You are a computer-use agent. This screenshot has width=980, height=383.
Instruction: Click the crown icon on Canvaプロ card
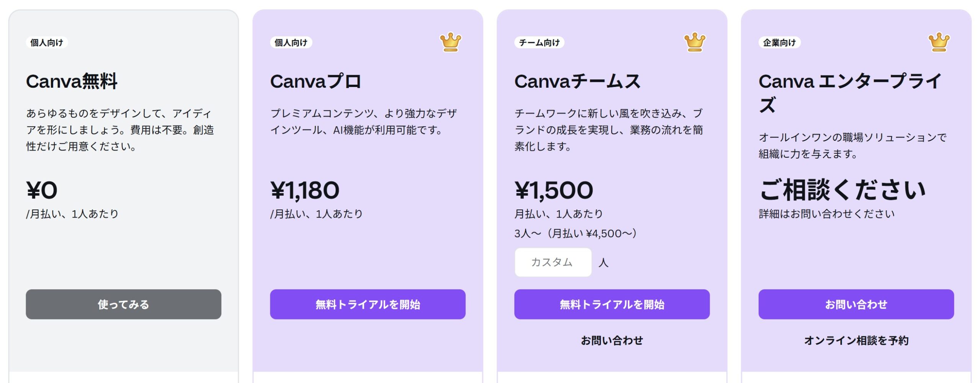pyautogui.click(x=451, y=42)
